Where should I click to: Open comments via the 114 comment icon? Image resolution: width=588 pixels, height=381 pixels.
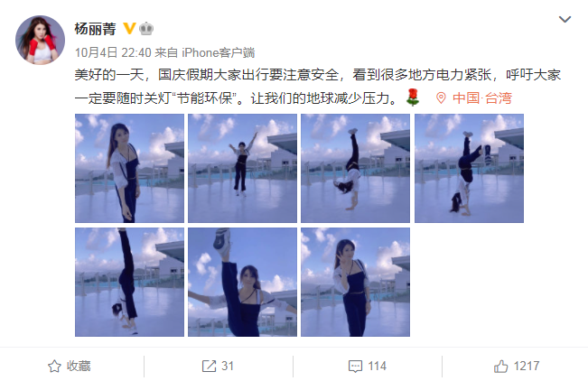pyautogui.click(x=367, y=366)
